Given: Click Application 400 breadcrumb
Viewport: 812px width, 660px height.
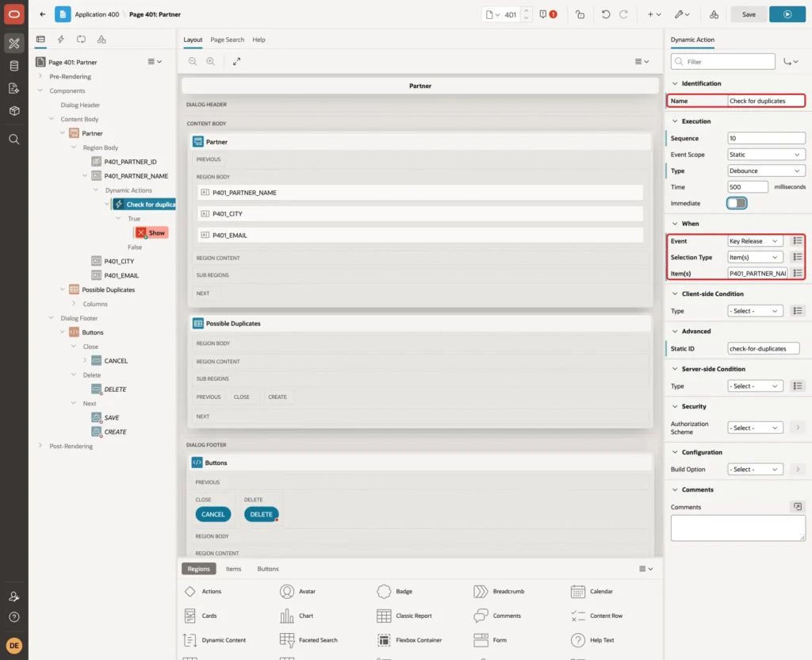Looking at the screenshot, I should click(x=97, y=14).
